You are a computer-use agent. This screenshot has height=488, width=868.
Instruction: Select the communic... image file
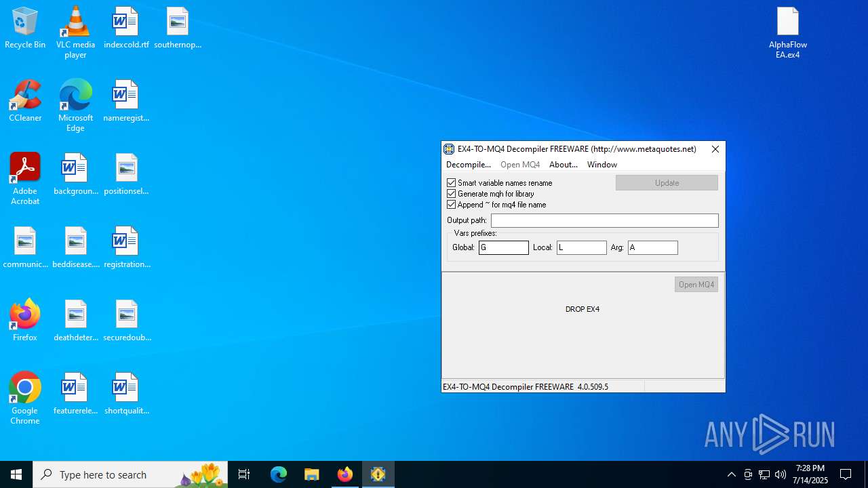25,247
